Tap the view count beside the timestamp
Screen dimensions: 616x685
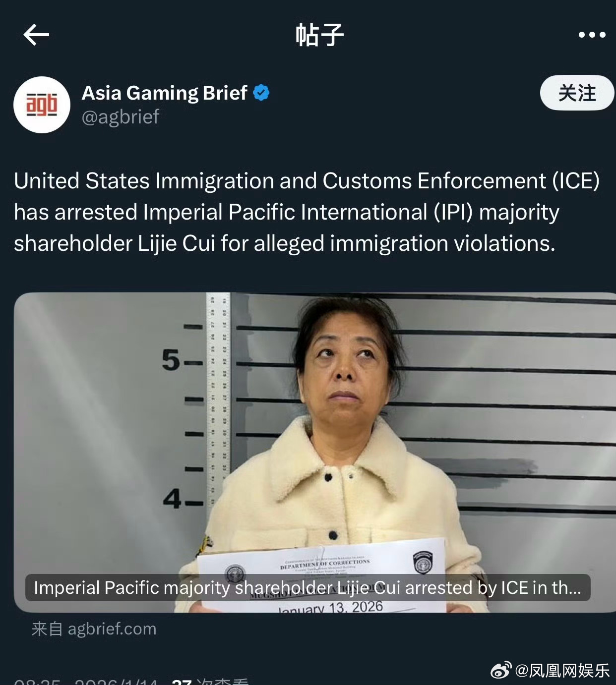coord(210,682)
